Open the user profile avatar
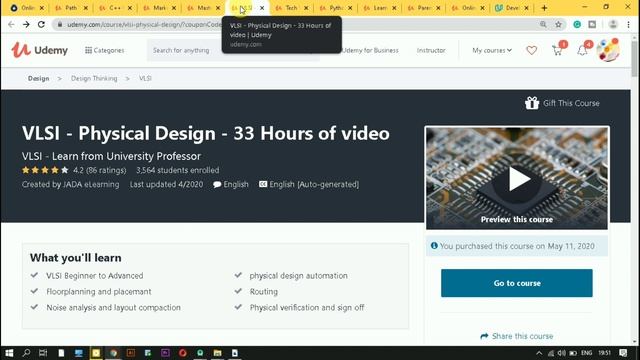 click(x=608, y=50)
